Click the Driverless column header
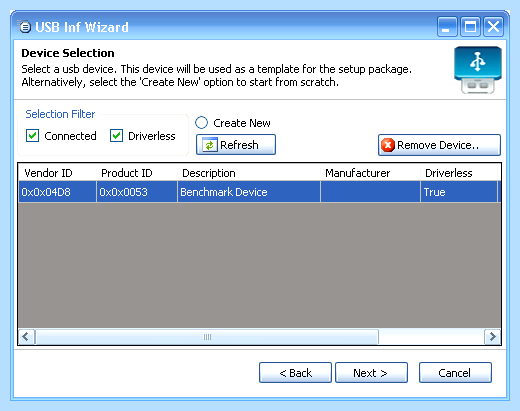 [459, 173]
